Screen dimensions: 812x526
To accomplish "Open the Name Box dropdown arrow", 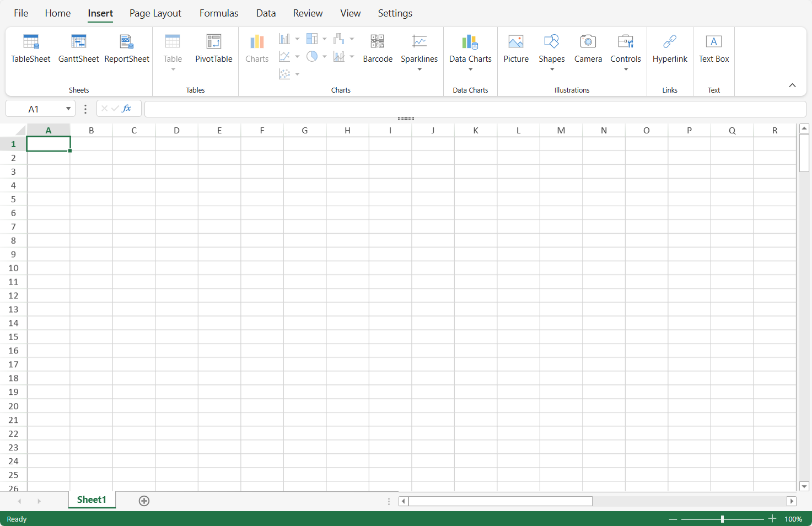I will [68, 109].
